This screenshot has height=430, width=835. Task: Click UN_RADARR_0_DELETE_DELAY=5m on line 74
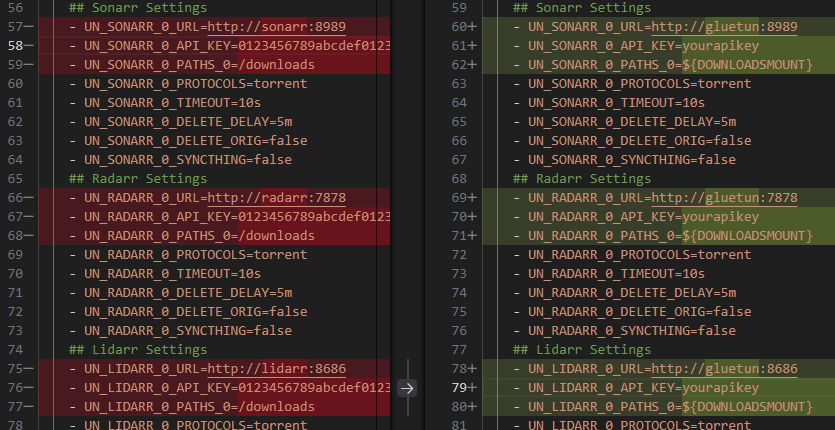[x=632, y=293]
